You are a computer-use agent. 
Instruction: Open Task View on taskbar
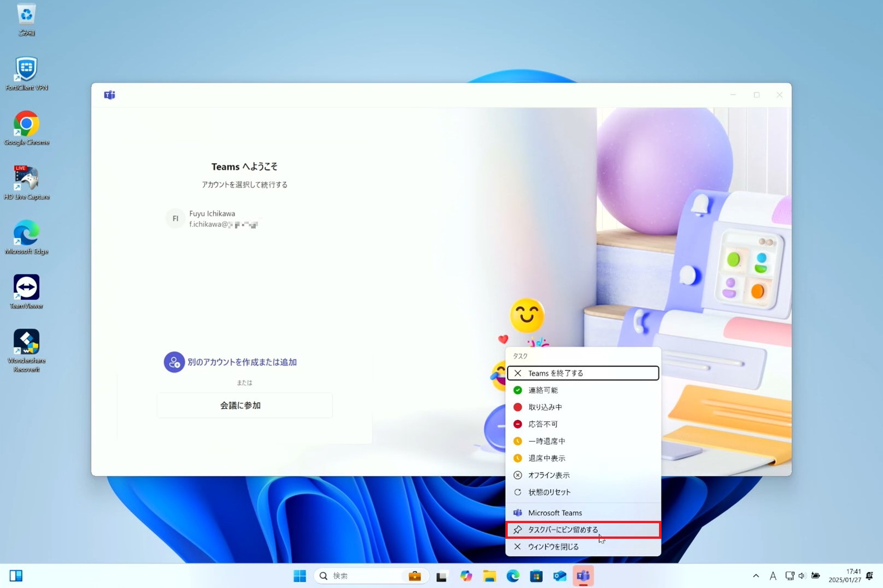point(441,576)
